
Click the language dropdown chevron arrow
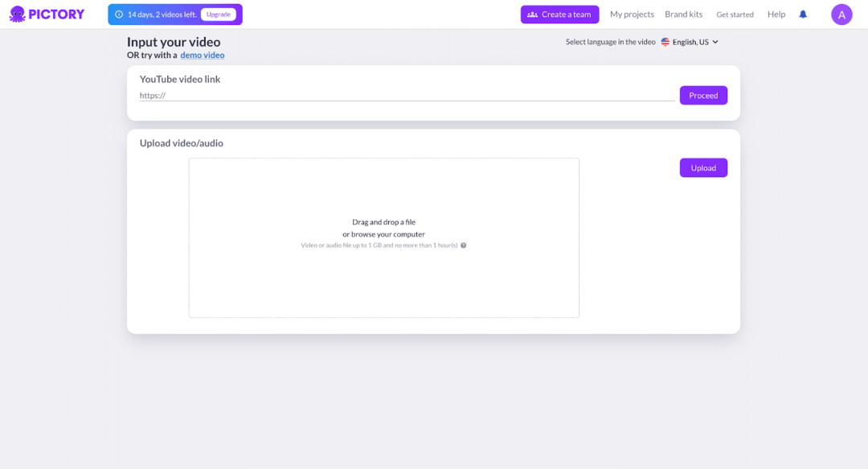coord(715,42)
